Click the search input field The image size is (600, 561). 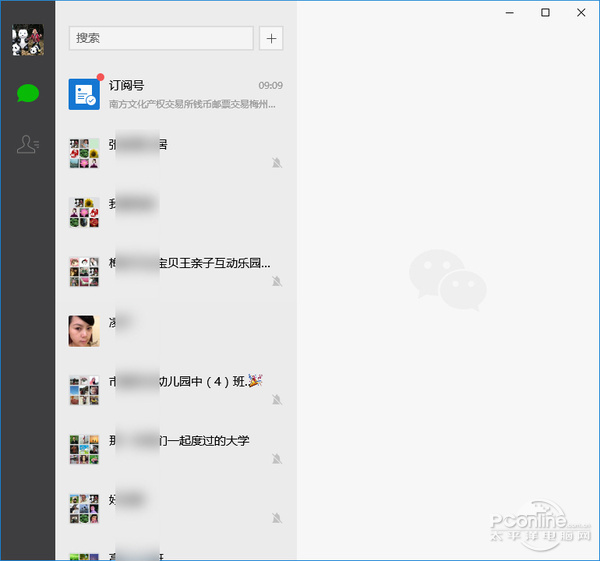(161, 38)
